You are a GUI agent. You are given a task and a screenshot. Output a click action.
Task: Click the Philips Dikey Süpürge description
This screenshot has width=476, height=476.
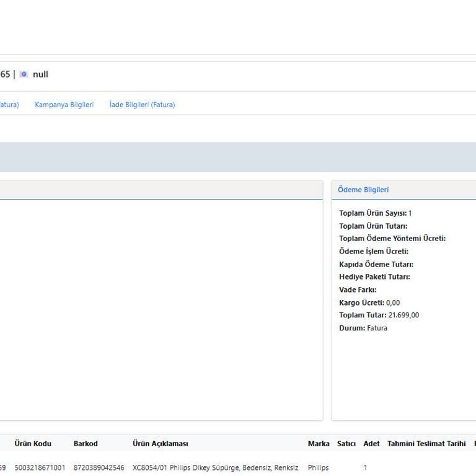pyautogui.click(x=215, y=468)
